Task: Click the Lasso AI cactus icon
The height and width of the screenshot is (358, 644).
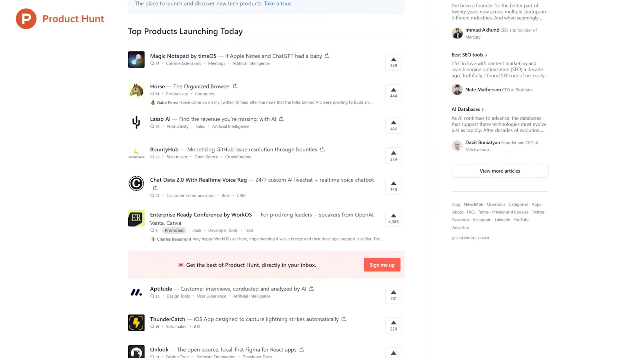Action: pos(136,122)
